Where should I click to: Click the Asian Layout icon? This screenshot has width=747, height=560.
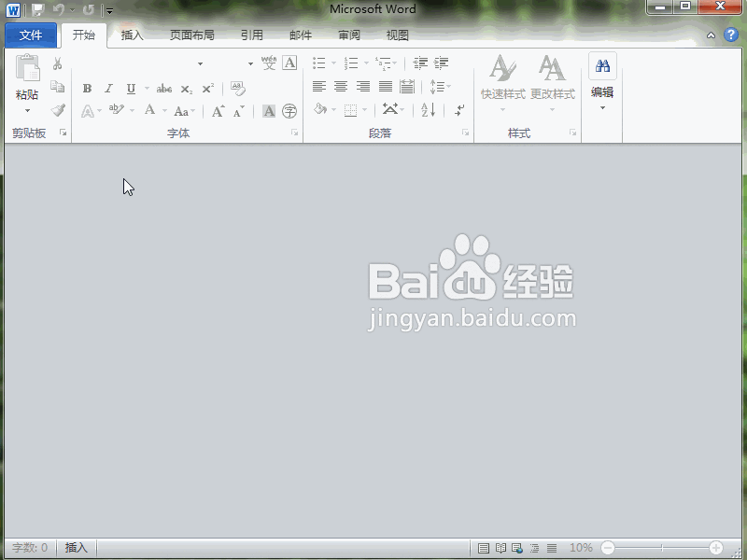(390, 109)
